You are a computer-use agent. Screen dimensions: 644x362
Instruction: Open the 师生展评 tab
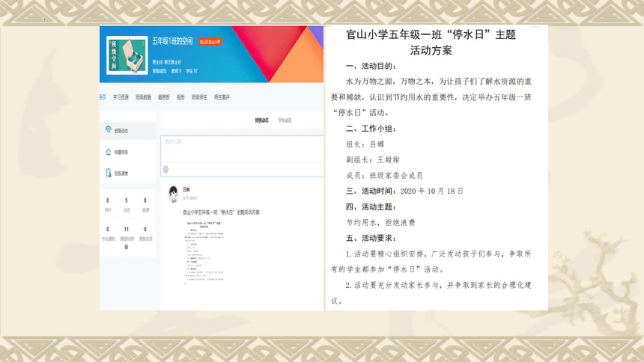tap(222, 97)
